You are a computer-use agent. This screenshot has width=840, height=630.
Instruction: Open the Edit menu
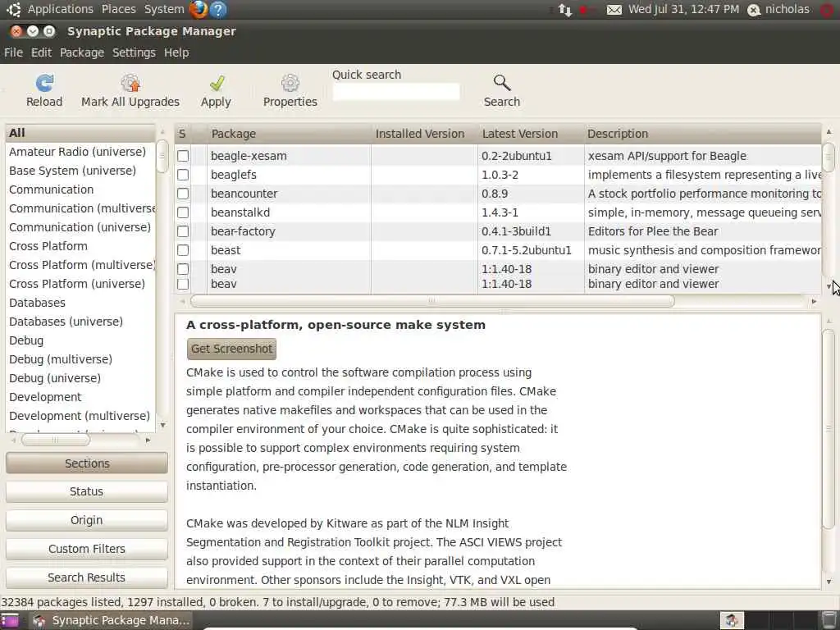41,52
